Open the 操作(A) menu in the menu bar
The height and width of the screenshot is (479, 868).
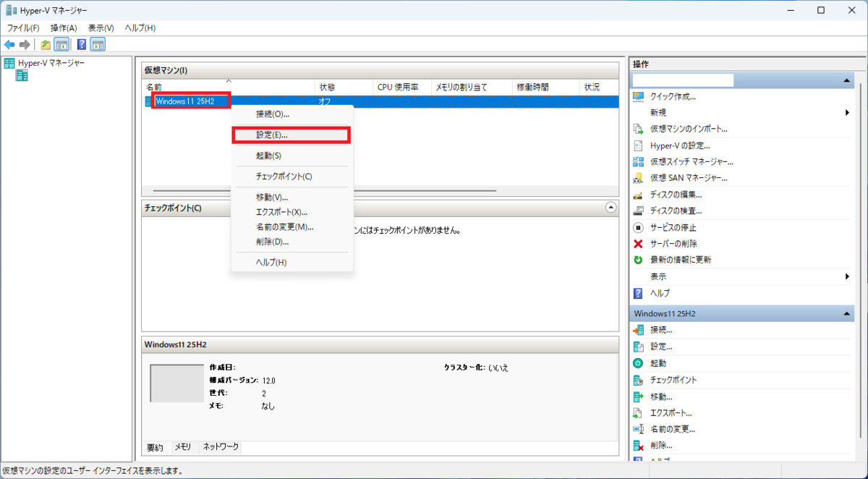click(x=64, y=27)
